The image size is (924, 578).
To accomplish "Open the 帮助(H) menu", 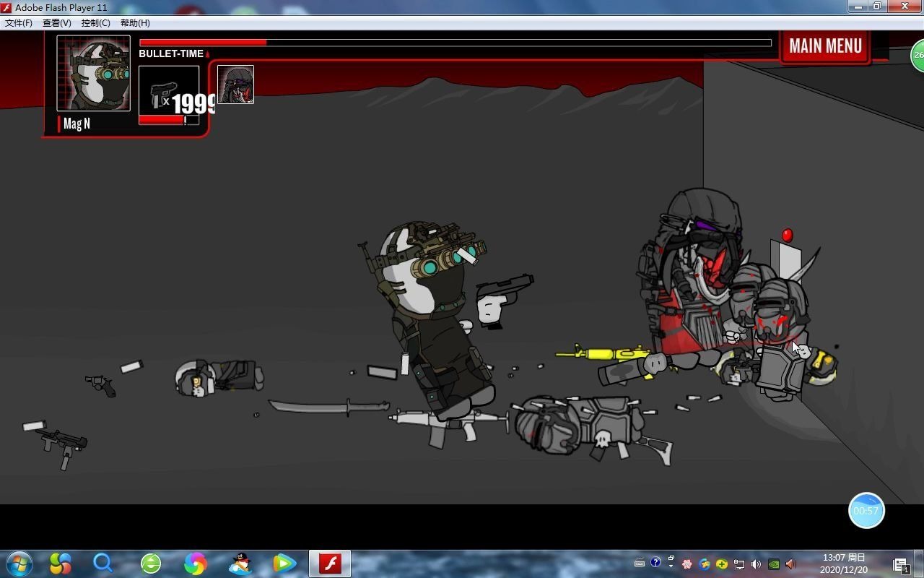I will pyautogui.click(x=135, y=23).
